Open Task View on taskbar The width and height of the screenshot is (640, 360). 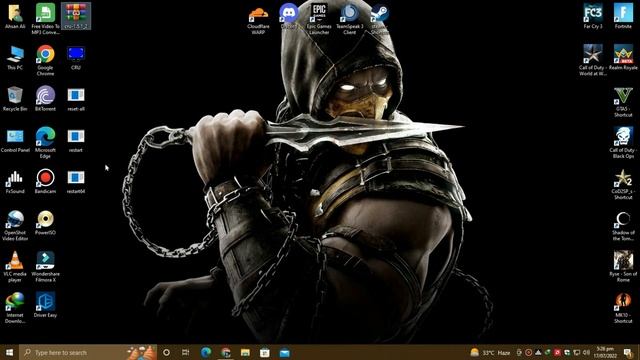tap(185, 352)
